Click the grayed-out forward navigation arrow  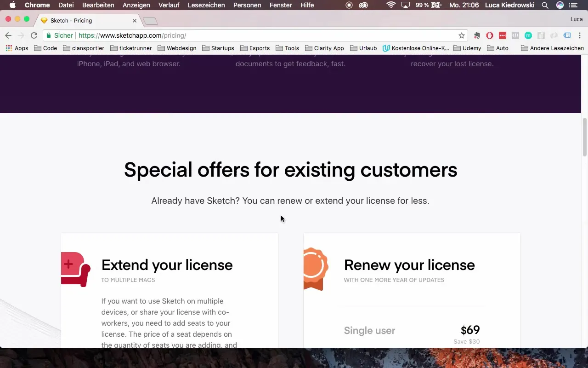21,35
